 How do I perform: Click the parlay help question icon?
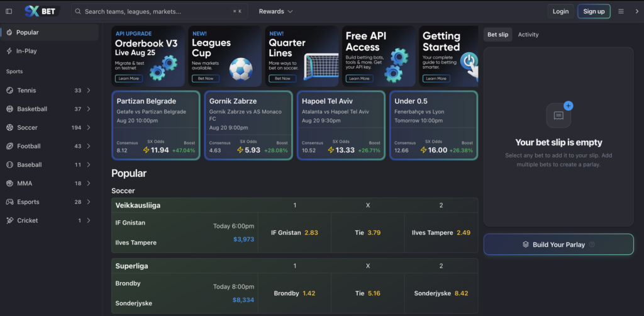pyautogui.click(x=592, y=244)
